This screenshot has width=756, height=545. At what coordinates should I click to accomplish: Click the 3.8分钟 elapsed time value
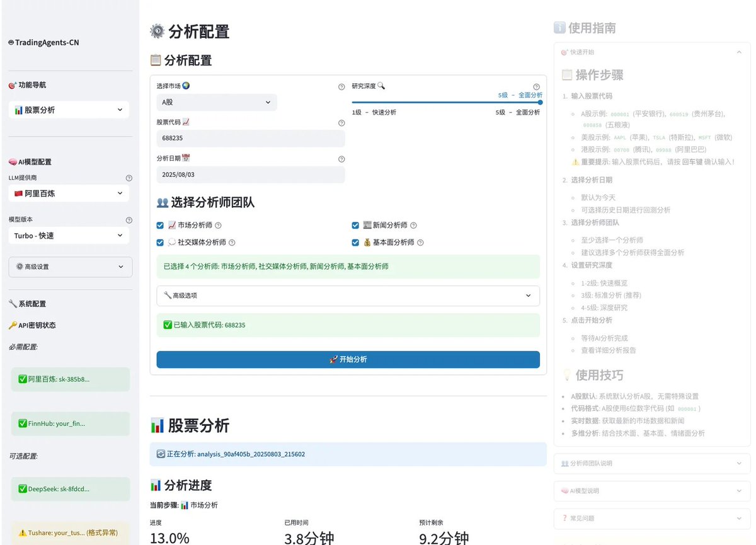309,538
